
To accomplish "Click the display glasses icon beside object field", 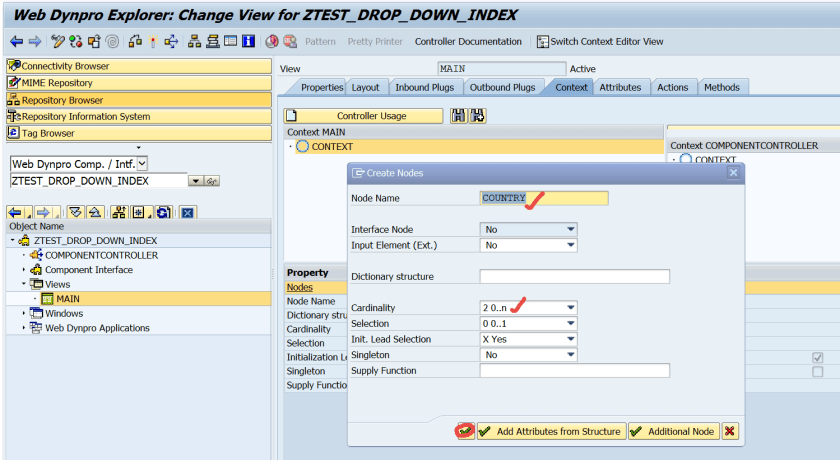I will click(x=212, y=181).
